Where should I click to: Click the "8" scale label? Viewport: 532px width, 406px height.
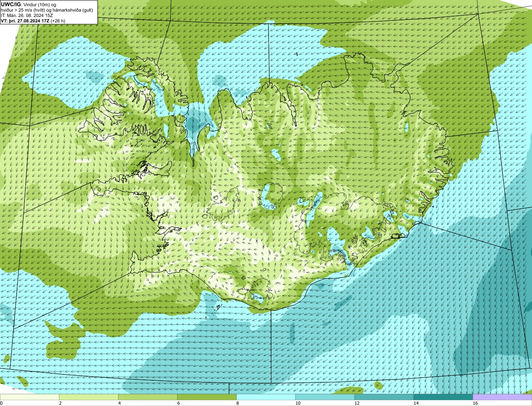tap(237, 403)
